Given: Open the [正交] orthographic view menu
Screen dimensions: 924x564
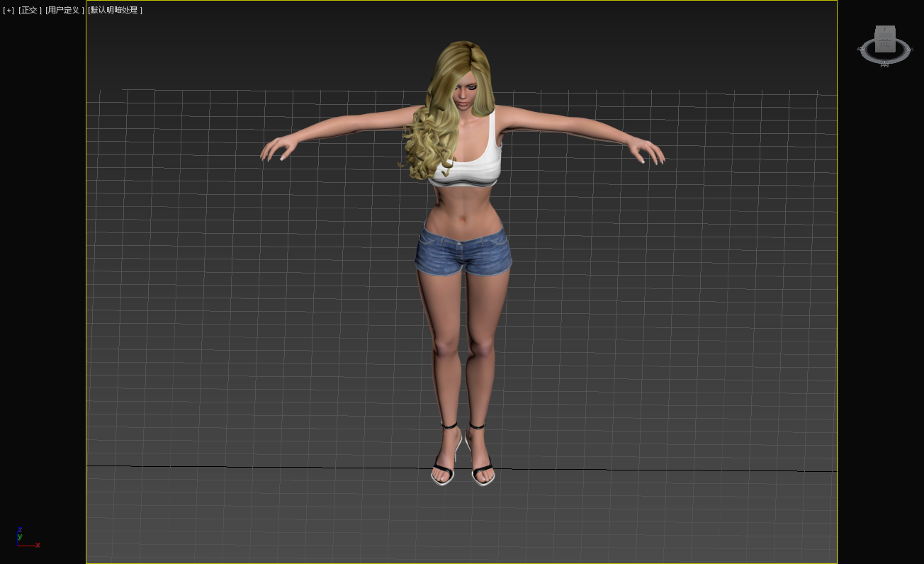Looking at the screenshot, I should [29, 10].
